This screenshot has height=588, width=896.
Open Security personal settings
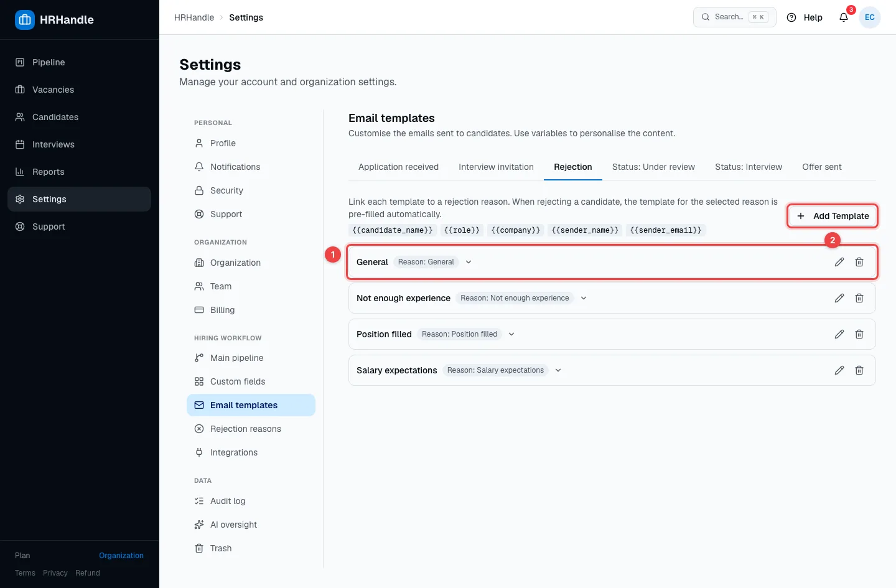pos(251,190)
